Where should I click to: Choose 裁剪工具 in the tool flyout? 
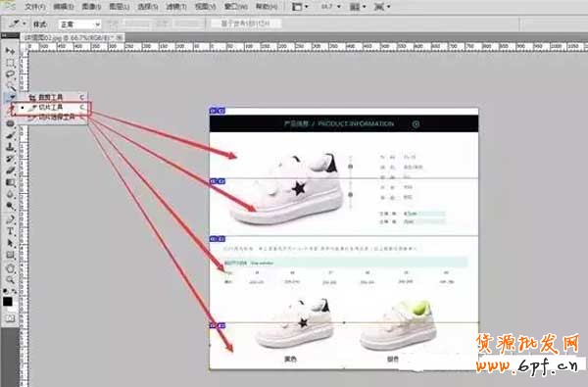pos(51,97)
